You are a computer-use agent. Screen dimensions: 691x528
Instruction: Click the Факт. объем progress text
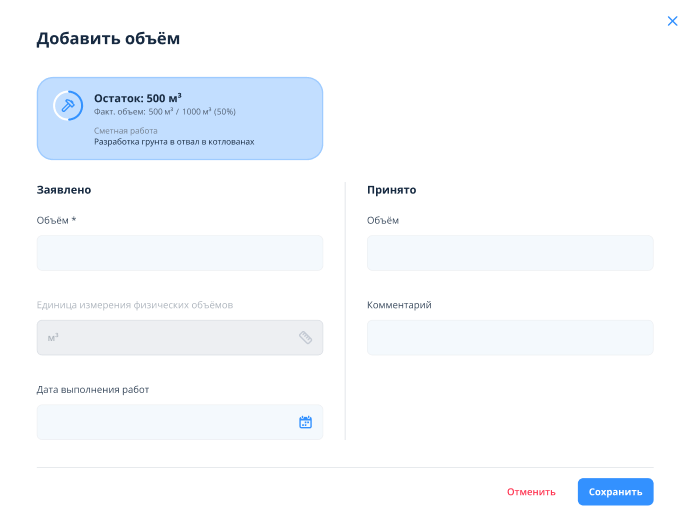pyautogui.click(x=164, y=112)
